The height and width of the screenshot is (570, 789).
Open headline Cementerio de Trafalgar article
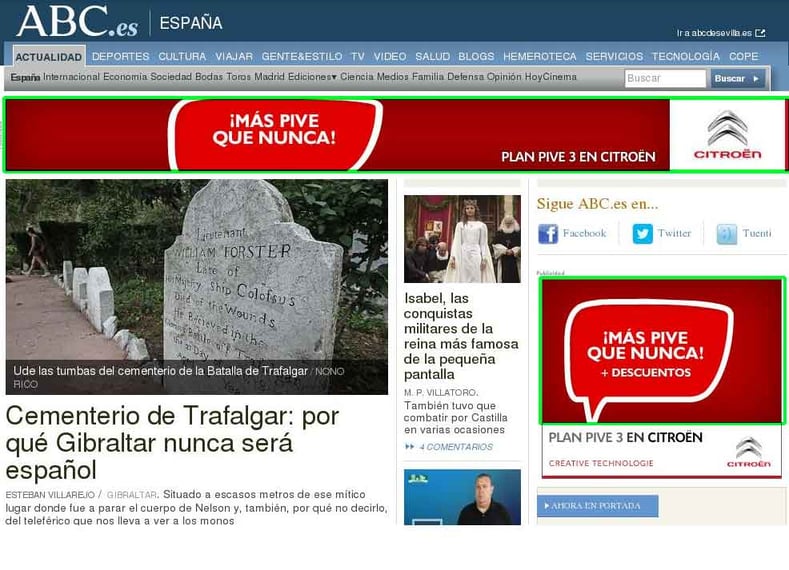173,443
